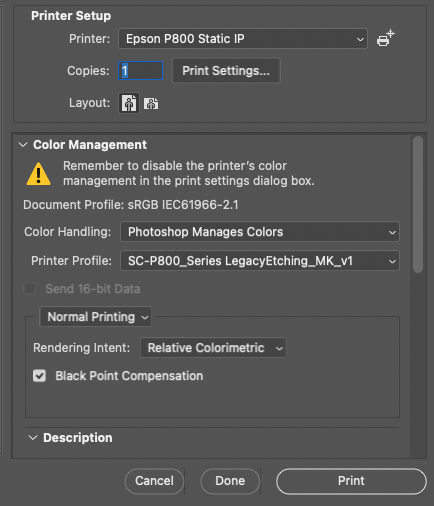This screenshot has height=506, width=434.
Task: Open the Color Handling dropdown
Action: [260, 232]
